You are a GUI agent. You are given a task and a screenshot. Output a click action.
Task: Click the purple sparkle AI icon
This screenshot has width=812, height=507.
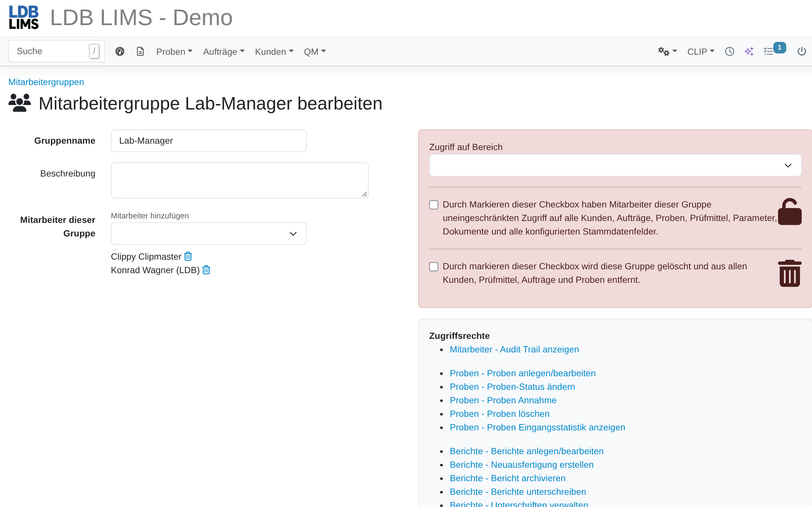coord(749,51)
